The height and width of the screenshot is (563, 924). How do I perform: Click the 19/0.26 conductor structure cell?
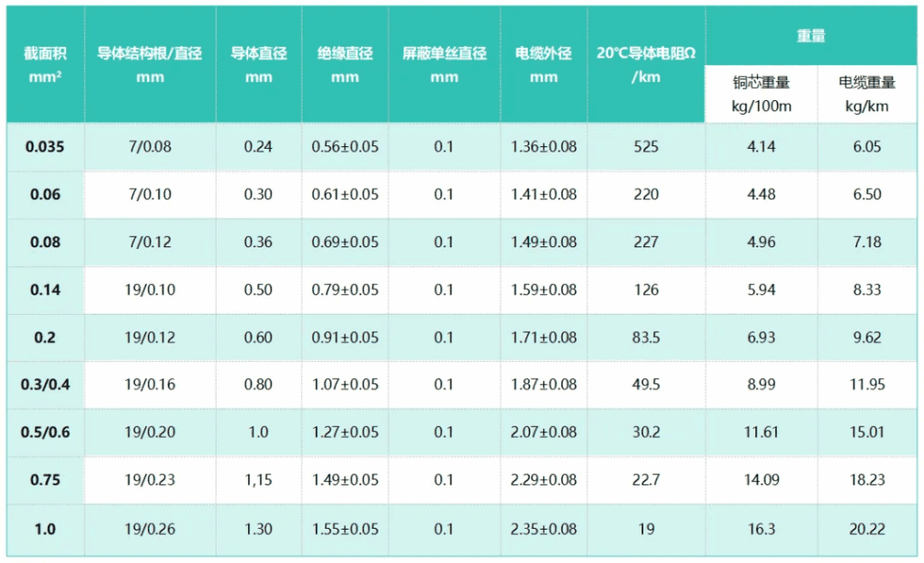click(150, 529)
